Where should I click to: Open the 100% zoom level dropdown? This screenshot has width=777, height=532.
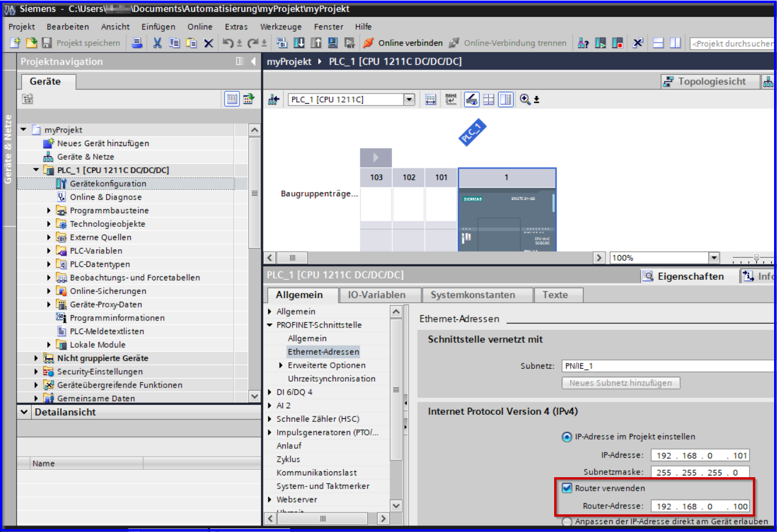click(714, 258)
